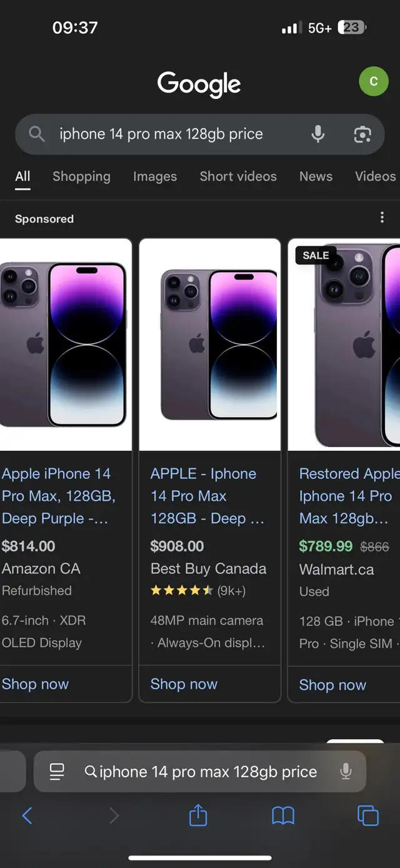Switch to the Images tab
The height and width of the screenshot is (868, 400).
[x=155, y=176]
